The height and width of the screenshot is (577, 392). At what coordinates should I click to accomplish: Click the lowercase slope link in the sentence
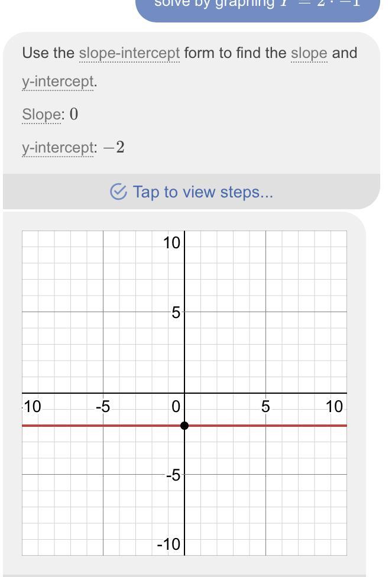[x=309, y=53]
